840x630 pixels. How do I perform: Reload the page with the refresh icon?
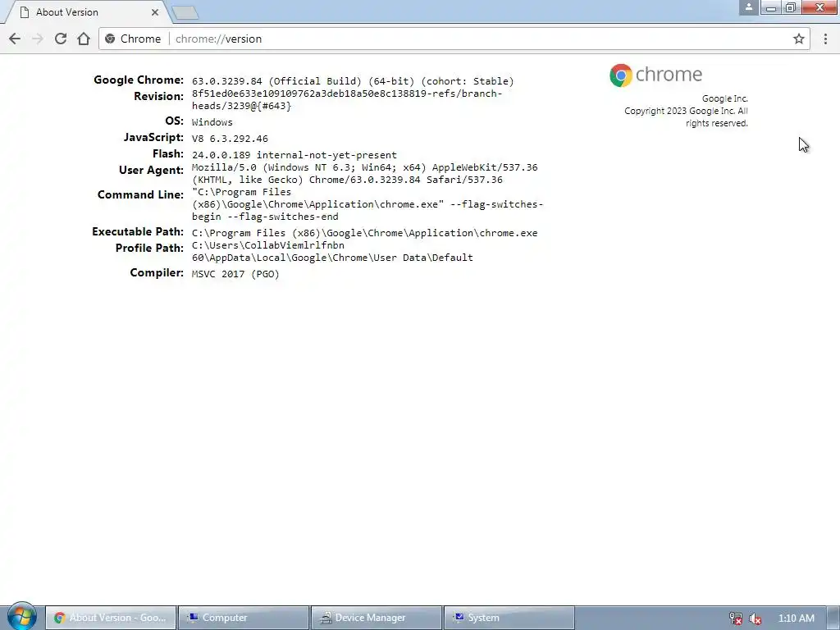pos(61,39)
